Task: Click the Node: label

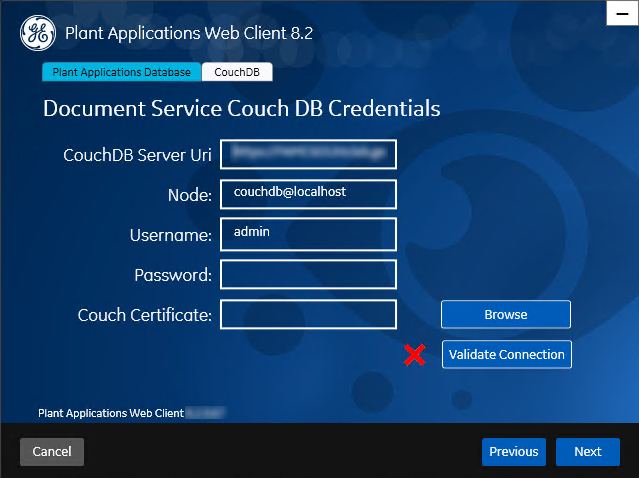Action: (x=190, y=195)
